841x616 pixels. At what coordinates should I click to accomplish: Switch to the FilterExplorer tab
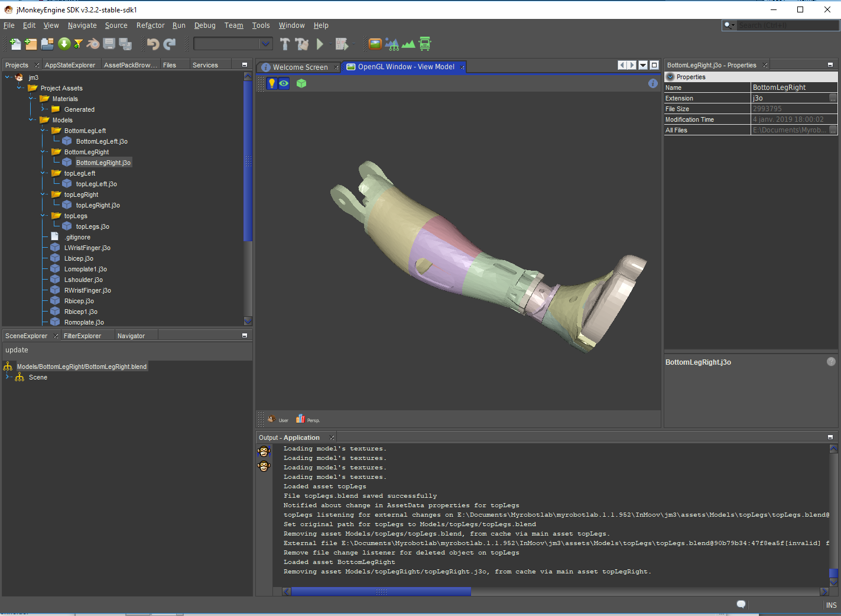(82, 336)
